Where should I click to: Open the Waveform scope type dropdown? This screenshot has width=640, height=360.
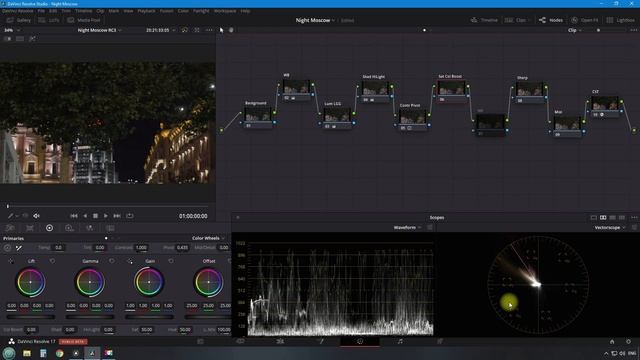tap(407, 227)
